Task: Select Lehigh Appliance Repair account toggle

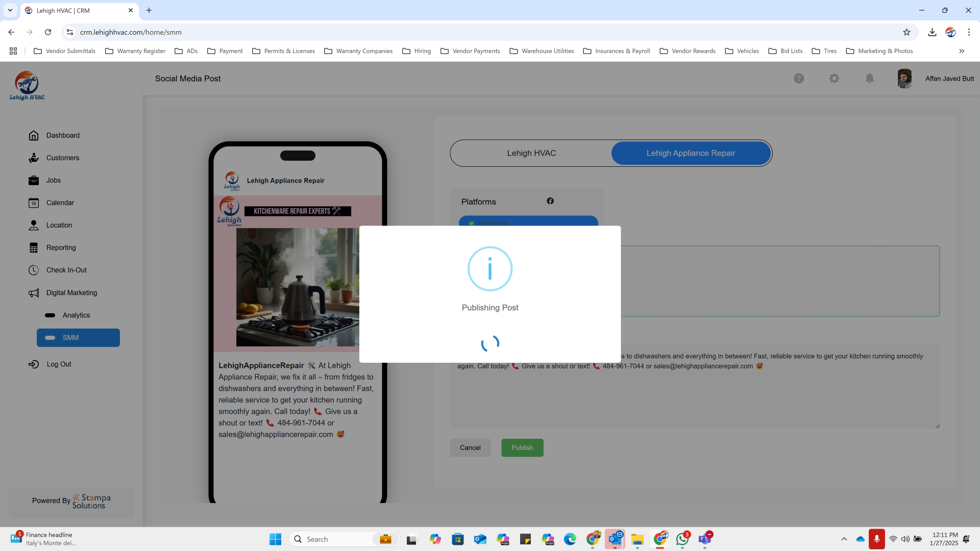Action: click(691, 153)
